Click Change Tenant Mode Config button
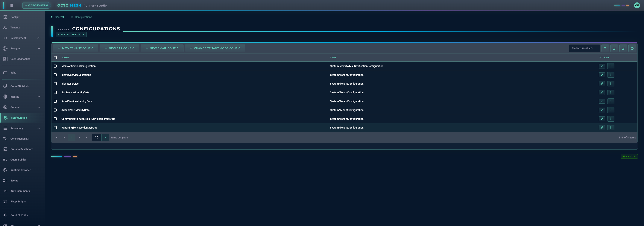The width and height of the screenshot is (644, 226). (x=215, y=48)
